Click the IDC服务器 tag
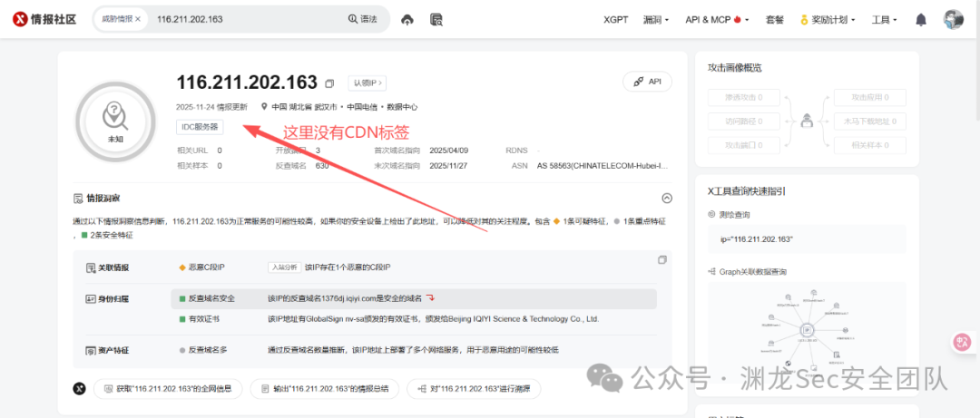Screen dimensions: 980x418 pos(200,127)
